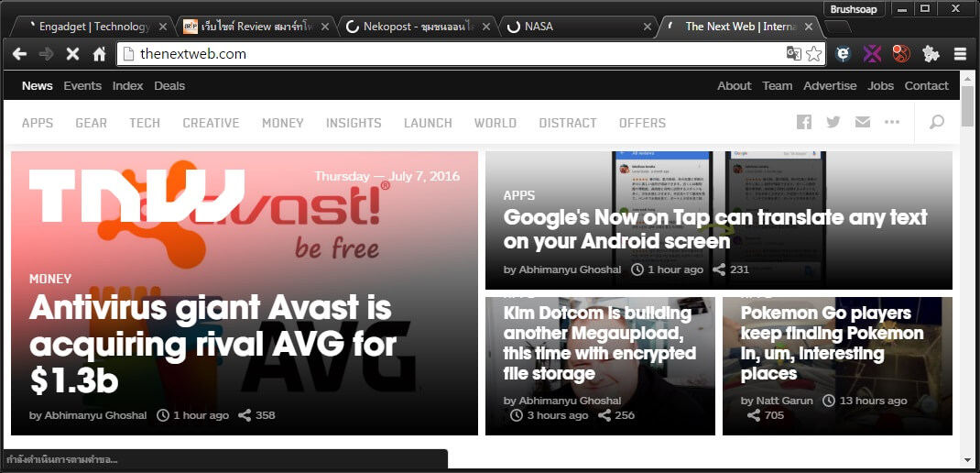Click the browser back arrow
The width and height of the screenshot is (980, 473).
point(19,54)
